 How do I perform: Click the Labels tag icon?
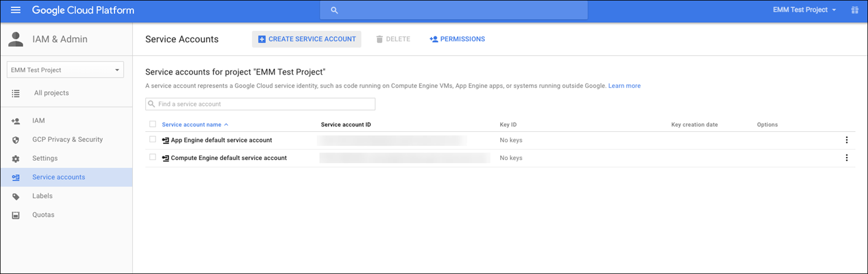tap(16, 196)
